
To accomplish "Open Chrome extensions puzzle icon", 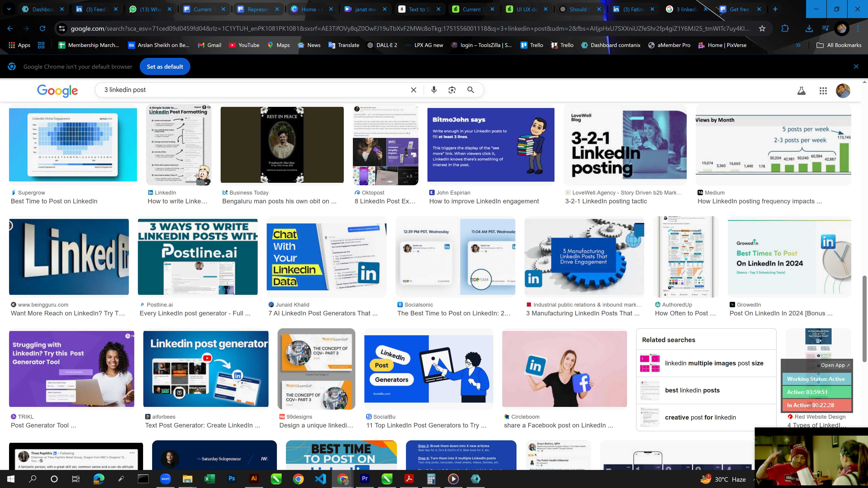I will [x=785, y=29].
